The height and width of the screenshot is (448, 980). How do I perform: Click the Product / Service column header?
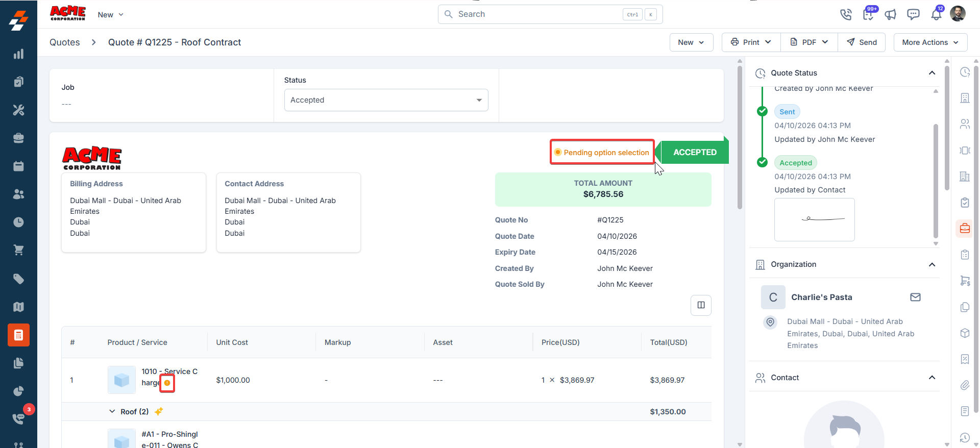coord(137,342)
